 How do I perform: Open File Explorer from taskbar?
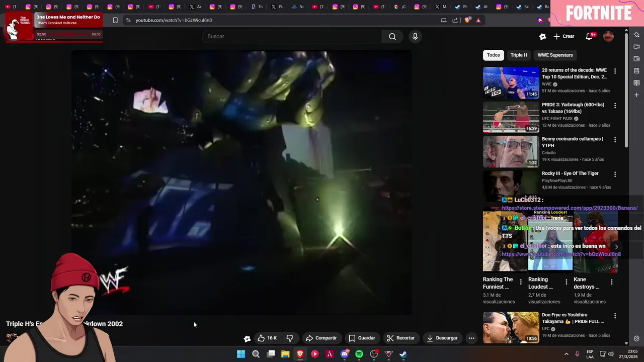(285, 354)
